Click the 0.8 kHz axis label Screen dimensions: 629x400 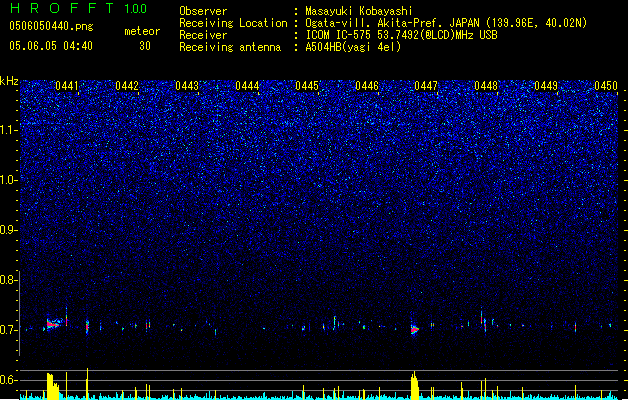(x=8, y=280)
